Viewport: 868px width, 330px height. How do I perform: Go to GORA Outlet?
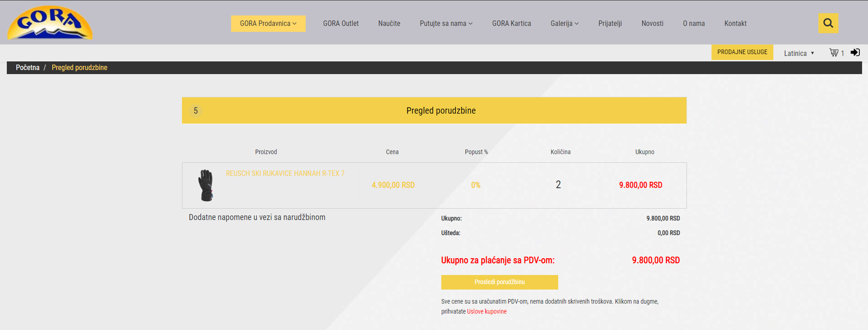coord(341,24)
